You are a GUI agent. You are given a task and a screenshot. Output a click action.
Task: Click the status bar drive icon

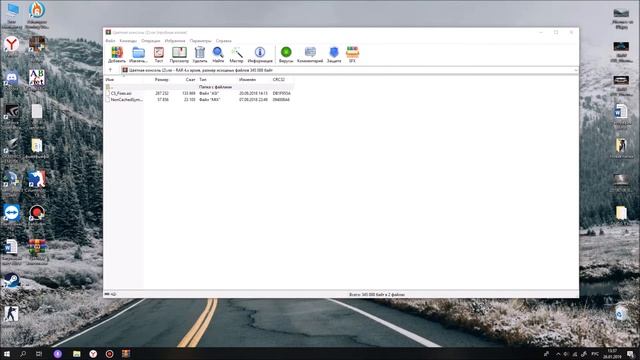coord(107,294)
